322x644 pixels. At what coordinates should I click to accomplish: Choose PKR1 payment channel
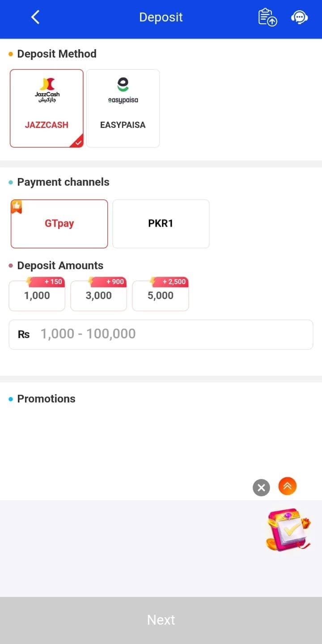point(161,224)
